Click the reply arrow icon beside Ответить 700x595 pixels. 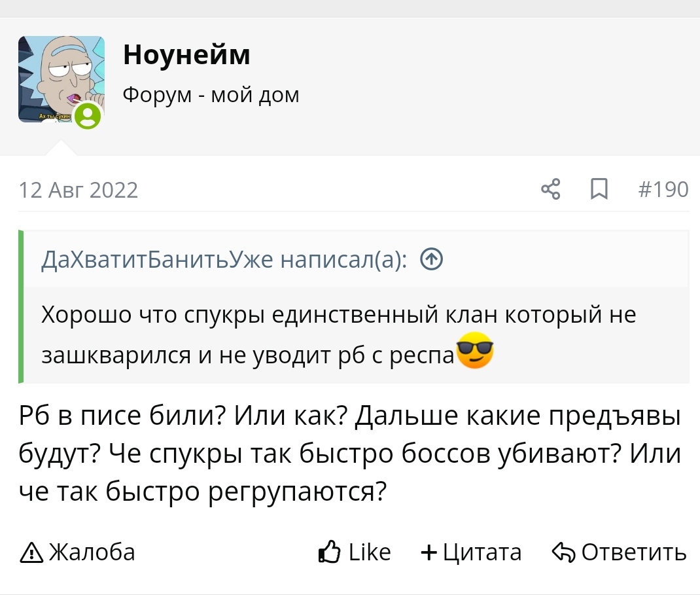[x=563, y=553]
